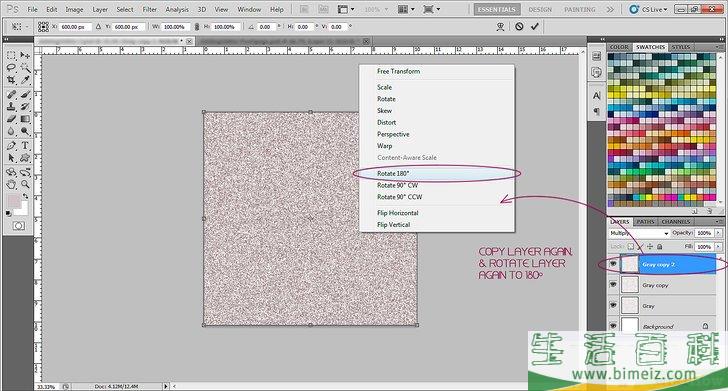Select the Custom Shape tool
The width and height of the screenshot is (728, 391).
point(25,158)
